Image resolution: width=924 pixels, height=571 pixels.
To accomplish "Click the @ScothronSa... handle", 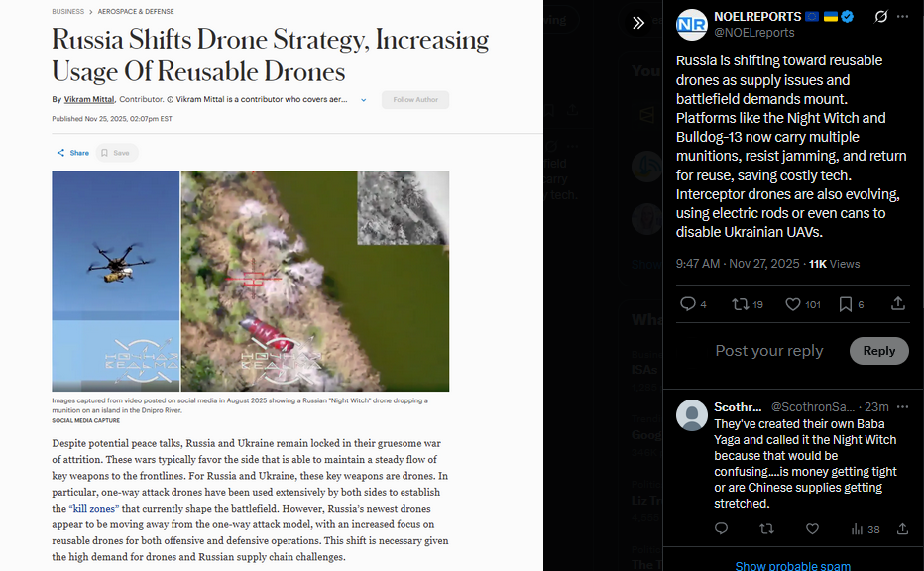I will [x=813, y=407].
